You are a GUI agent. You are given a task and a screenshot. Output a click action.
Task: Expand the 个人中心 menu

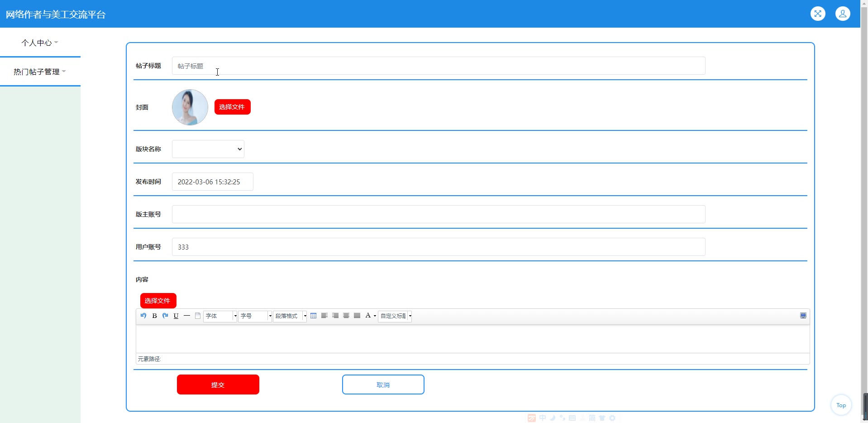pyautogui.click(x=40, y=43)
